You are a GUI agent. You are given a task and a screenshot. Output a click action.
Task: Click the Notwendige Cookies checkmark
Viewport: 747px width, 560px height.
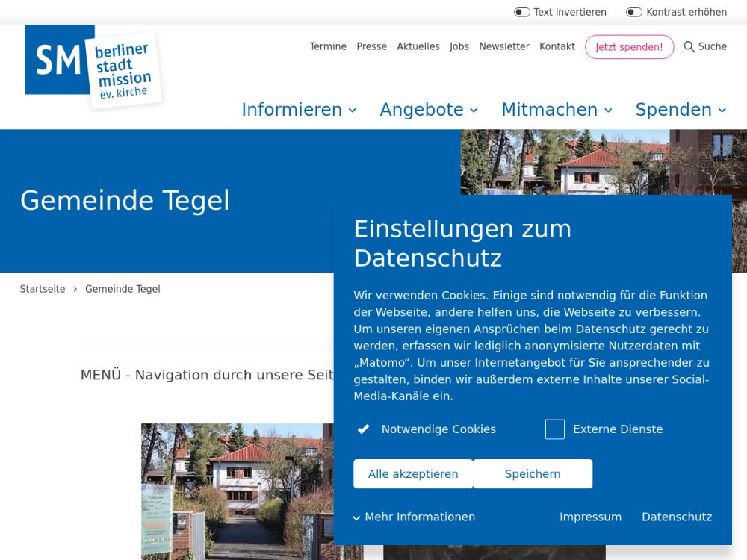(364, 429)
